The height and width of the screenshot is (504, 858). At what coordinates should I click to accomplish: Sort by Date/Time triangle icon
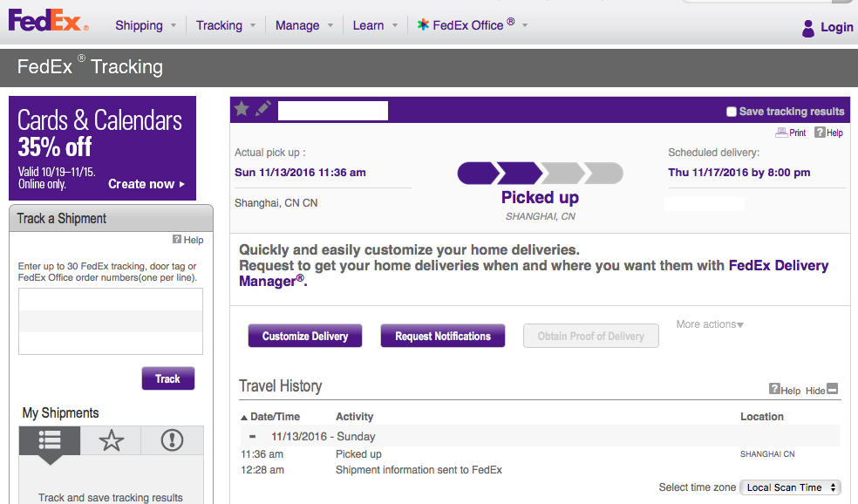(x=244, y=418)
